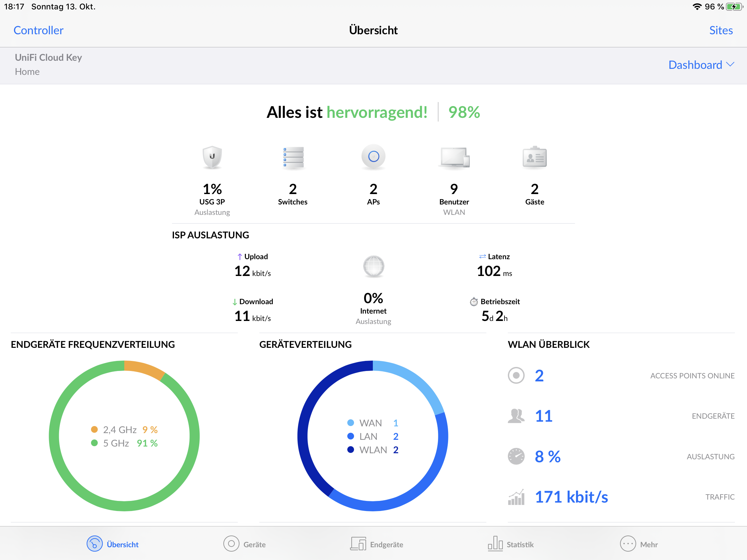Tap the APs access point icon
This screenshot has height=560, width=747.
click(373, 157)
